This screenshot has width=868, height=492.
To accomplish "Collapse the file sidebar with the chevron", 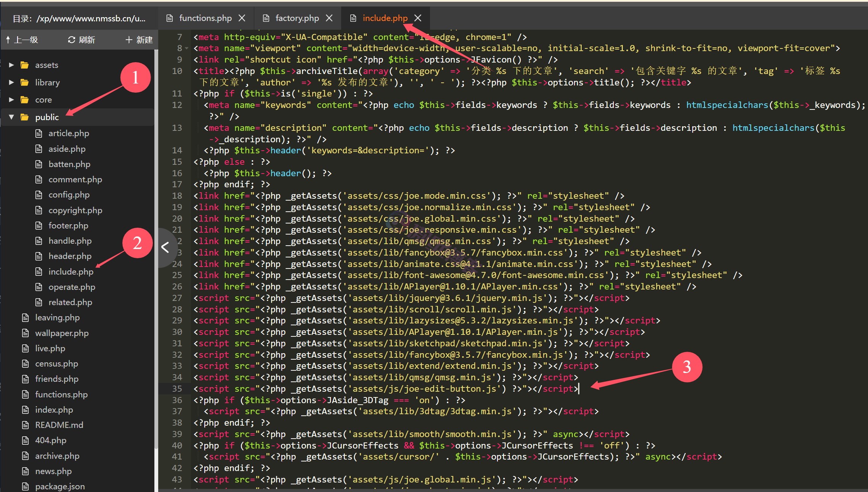I will tap(165, 247).
